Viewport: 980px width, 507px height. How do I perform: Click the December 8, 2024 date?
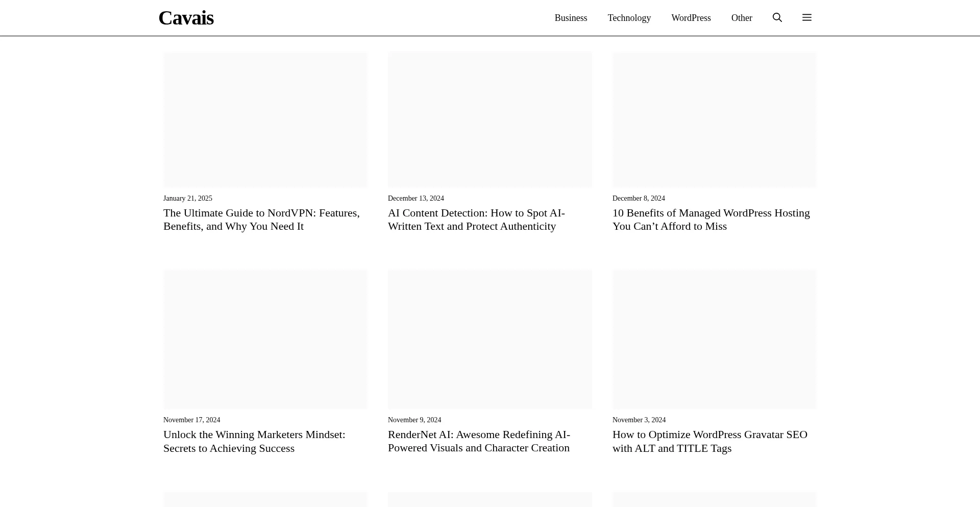(639, 198)
